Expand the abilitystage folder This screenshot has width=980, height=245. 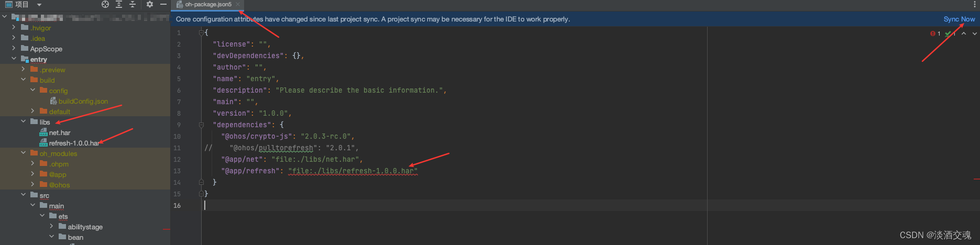pos(51,226)
